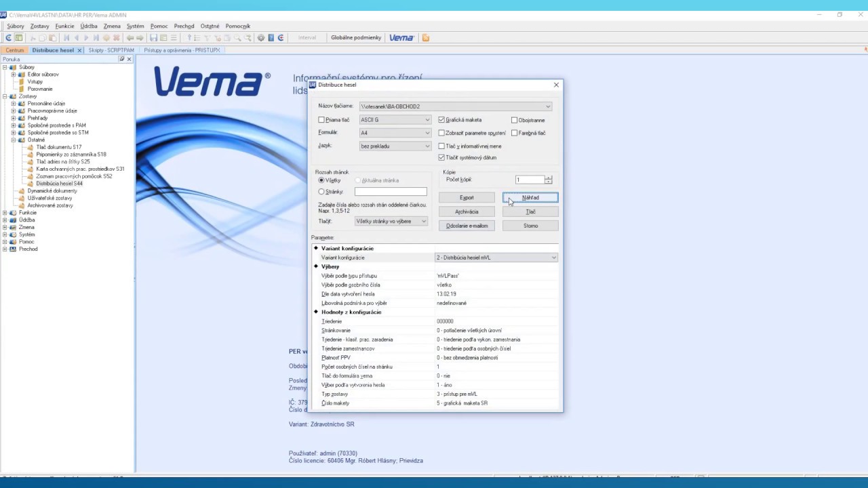Screen dimensions: 868x488
Task: Close the Distribuce hesel tab
Action: (79, 50)
